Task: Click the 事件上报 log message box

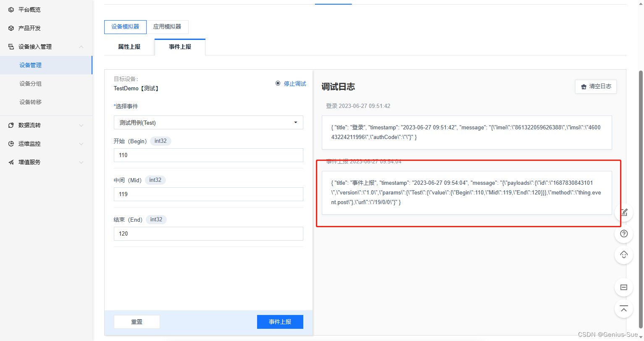Action: click(x=467, y=193)
